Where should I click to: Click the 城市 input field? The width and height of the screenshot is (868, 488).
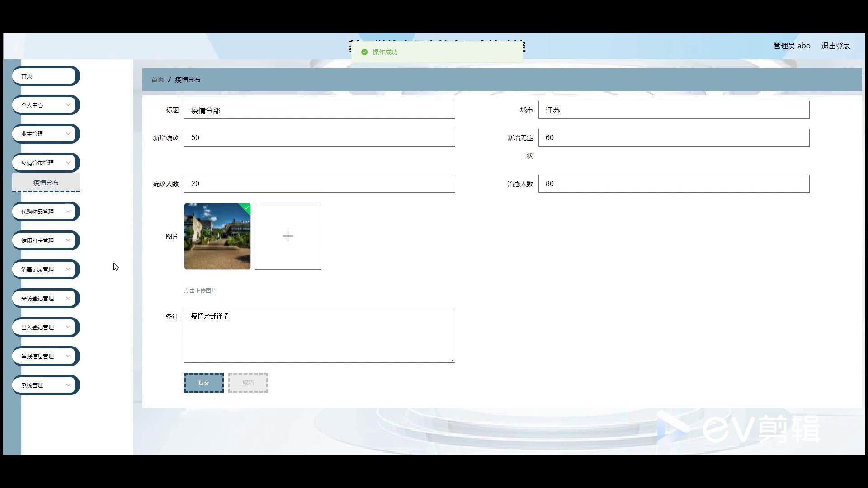click(x=674, y=110)
